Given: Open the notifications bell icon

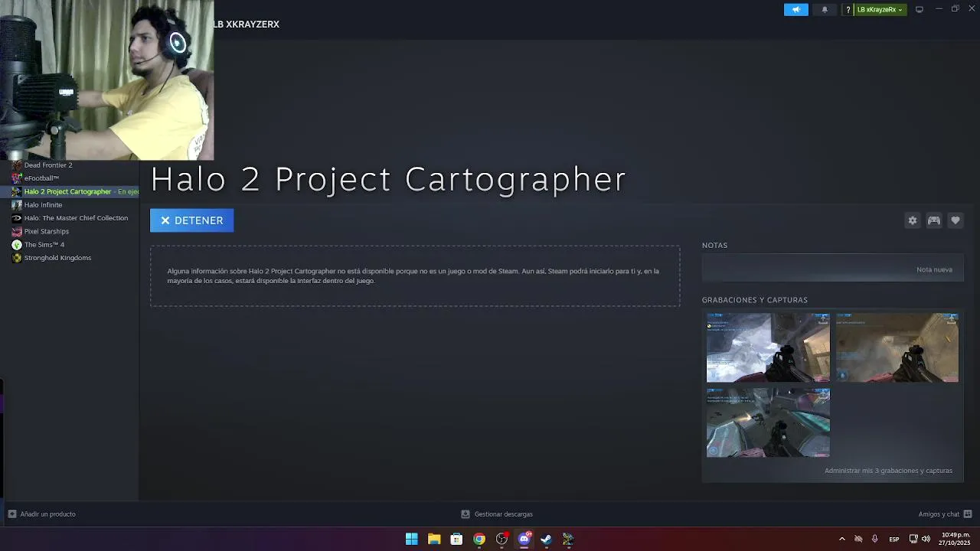Looking at the screenshot, I should point(825,10).
